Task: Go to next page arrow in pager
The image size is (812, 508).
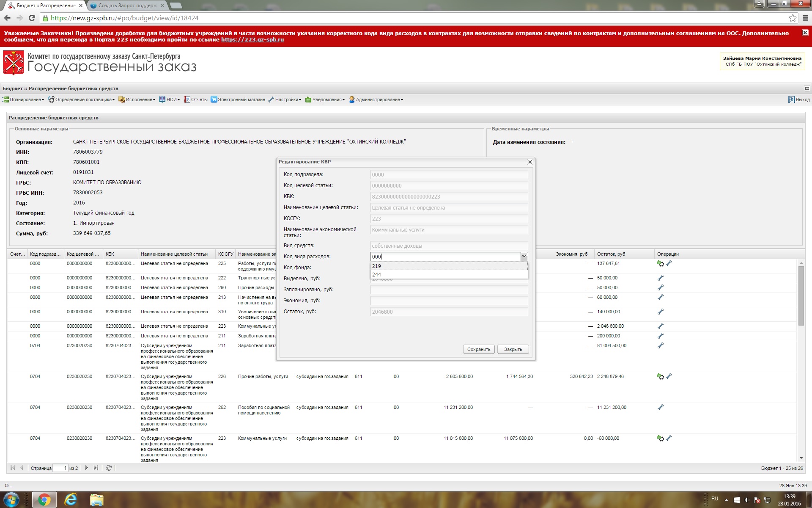Action: click(x=87, y=468)
